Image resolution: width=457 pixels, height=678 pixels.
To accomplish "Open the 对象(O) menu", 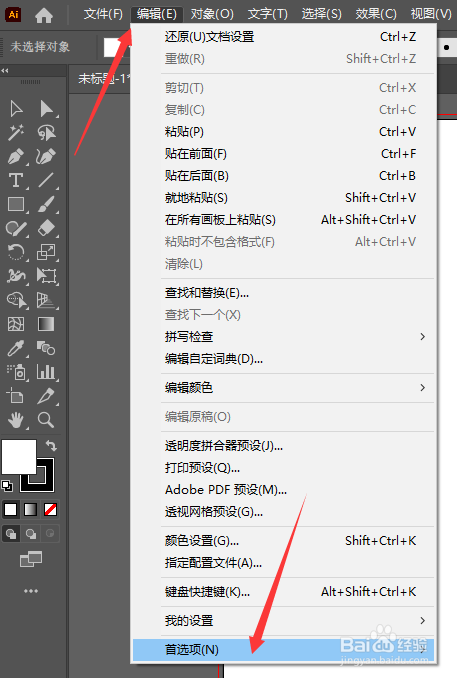I will pos(212,14).
